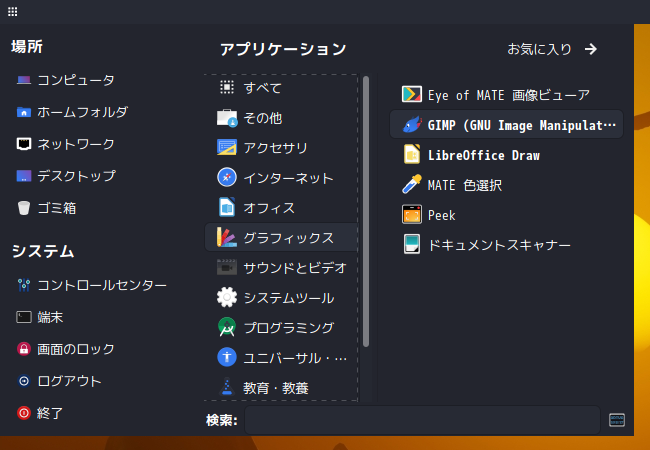This screenshot has height=450, width=650.
Task: Click the ログアウト icon
Action: click(x=24, y=381)
